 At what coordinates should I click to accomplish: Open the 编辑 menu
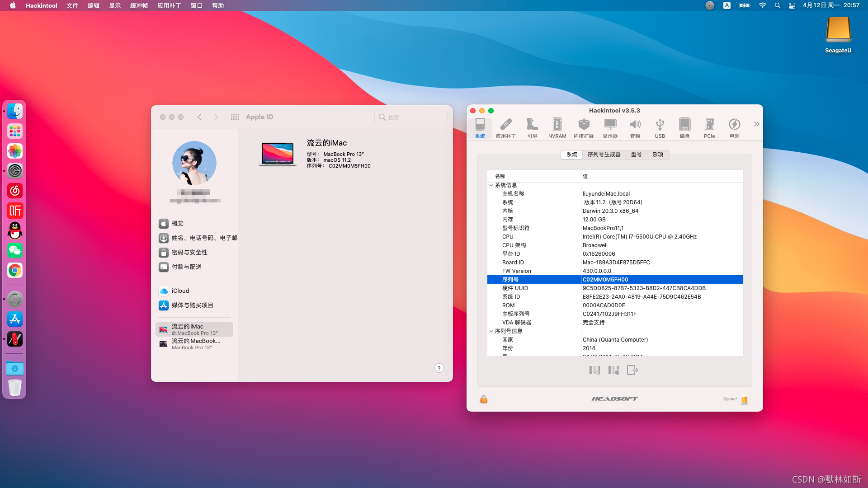click(x=94, y=5)
